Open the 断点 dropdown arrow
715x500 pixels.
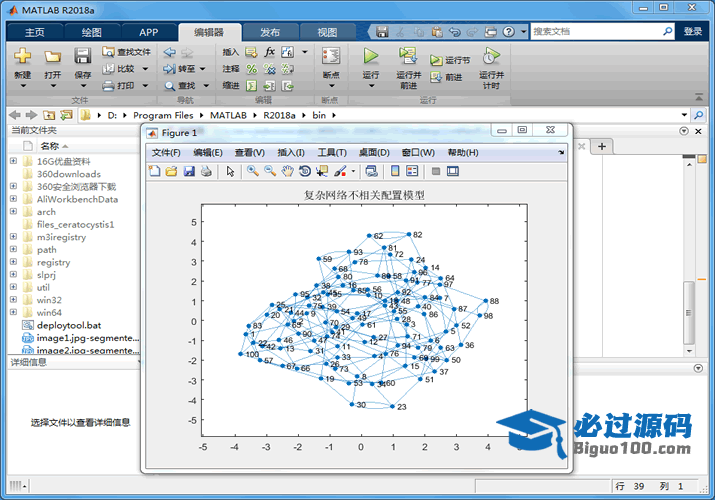(x=332, y=86)
